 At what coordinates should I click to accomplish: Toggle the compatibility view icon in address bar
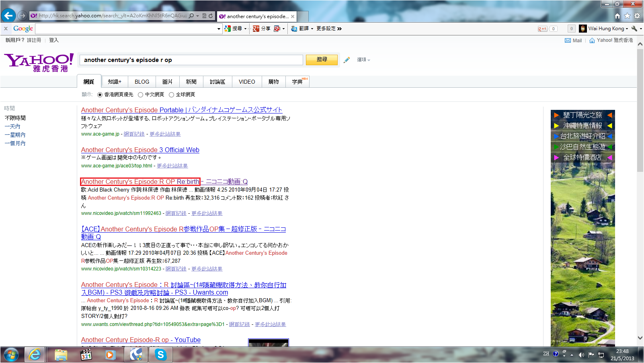point(204,16)
